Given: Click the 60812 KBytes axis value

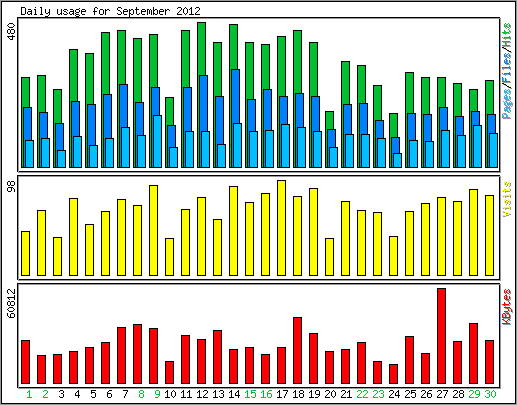Looking at the screenshot, I should click(x=12, y=303).
